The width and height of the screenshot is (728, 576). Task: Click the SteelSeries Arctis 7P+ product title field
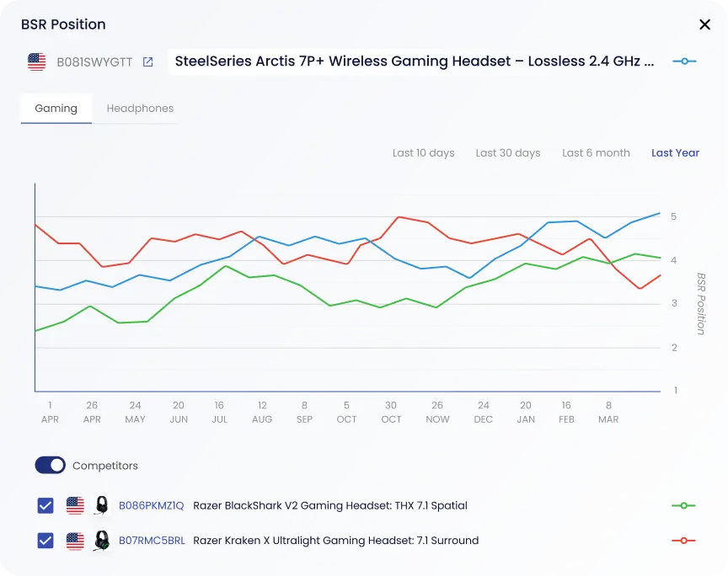pos(414,61)
